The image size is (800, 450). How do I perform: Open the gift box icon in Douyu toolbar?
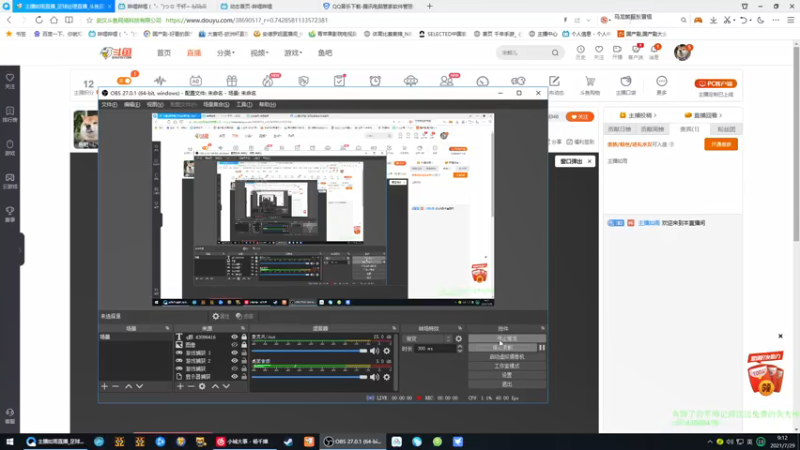pyautogui.click(x=232, y=81)
